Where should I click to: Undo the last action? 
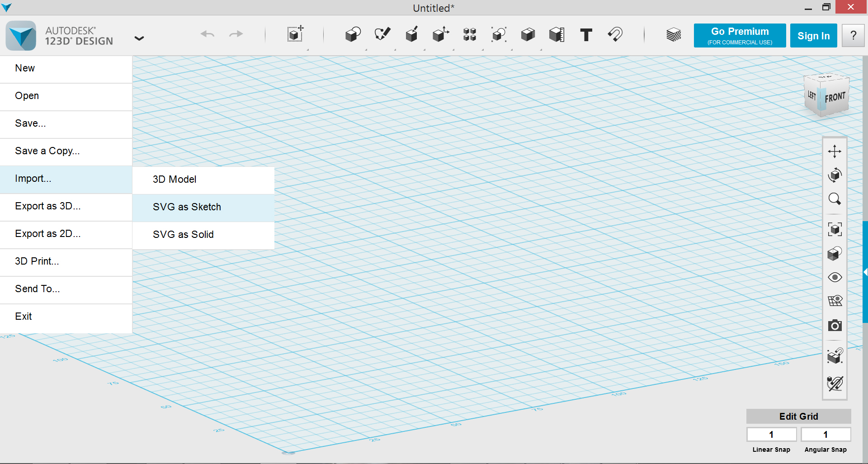208,34
